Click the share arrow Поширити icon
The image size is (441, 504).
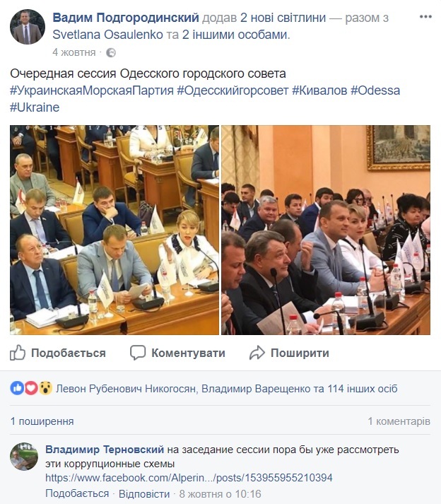pyautogui.click(x=257, y=353)
